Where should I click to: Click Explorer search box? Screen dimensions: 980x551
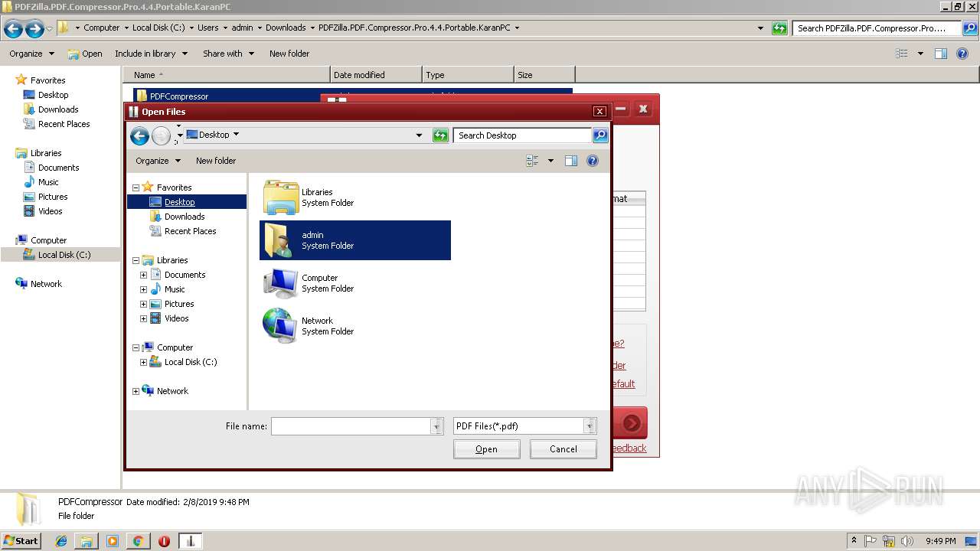click(877, 28)
